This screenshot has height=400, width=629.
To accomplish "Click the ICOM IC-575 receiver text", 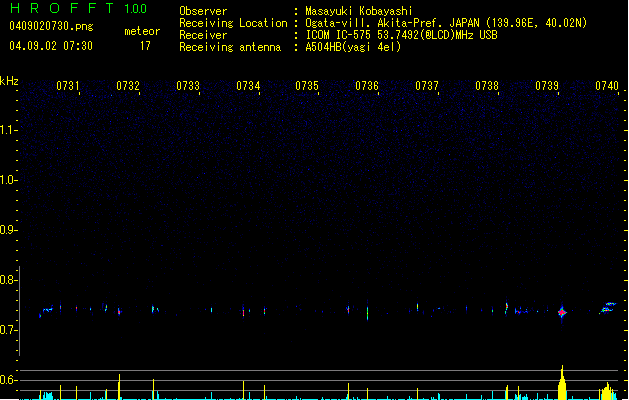I will [402, 35].
